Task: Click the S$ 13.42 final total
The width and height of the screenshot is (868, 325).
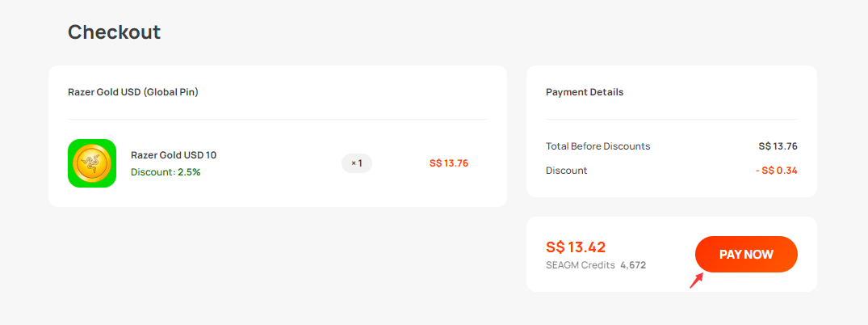Action: point(576,247)
